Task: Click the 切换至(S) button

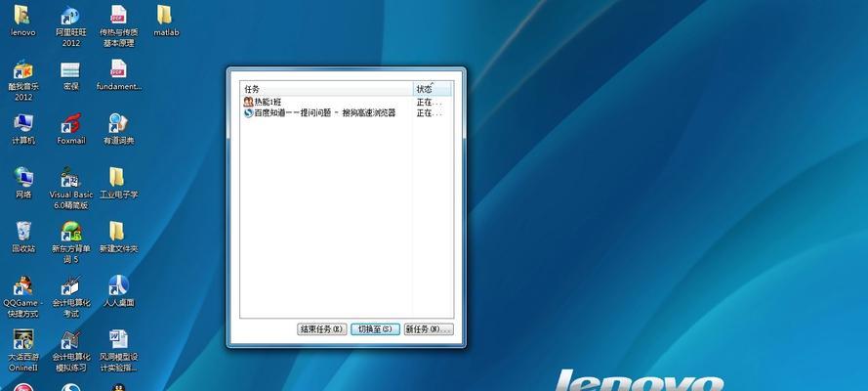Action: [x=375, y=329]
